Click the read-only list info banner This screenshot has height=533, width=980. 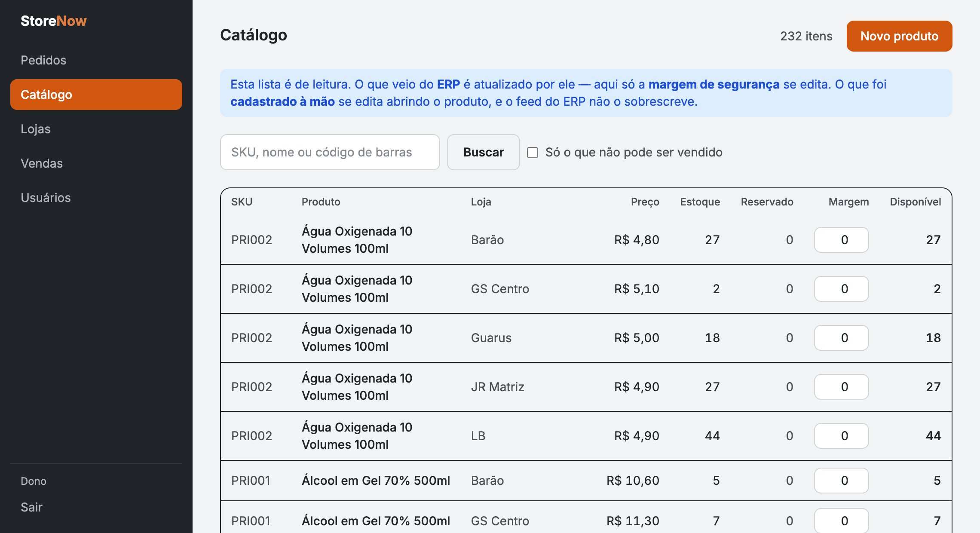(586, 93)
